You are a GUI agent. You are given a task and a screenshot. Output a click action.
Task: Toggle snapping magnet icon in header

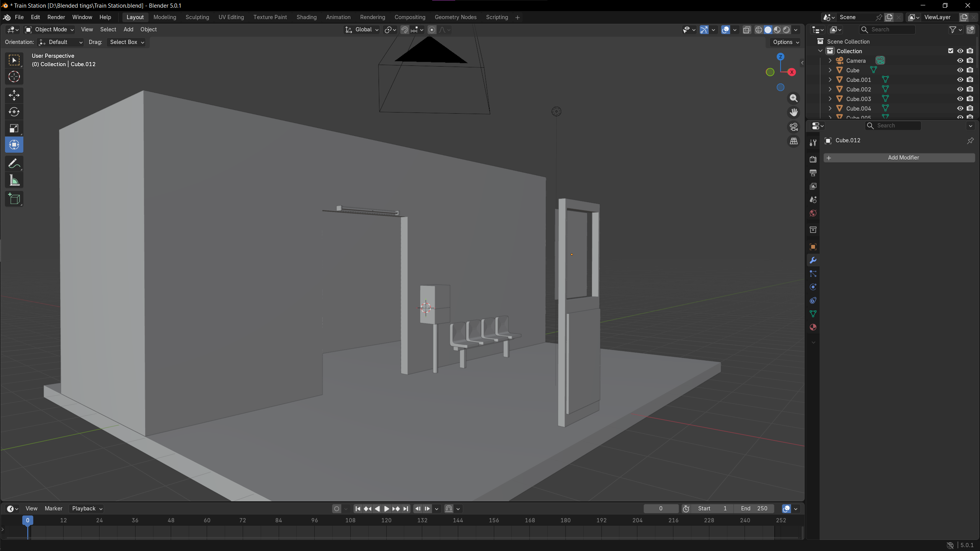coord(405,29)
